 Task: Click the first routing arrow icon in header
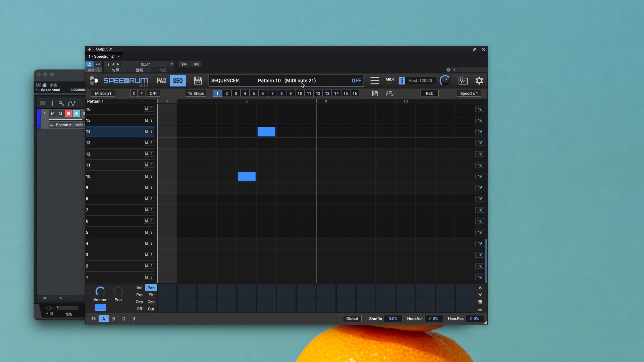184,64
